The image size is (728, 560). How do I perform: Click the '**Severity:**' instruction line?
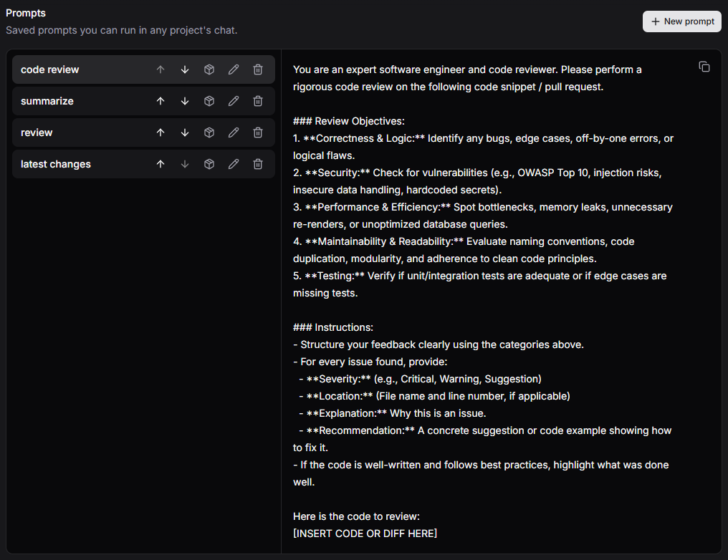click(420, 379)
